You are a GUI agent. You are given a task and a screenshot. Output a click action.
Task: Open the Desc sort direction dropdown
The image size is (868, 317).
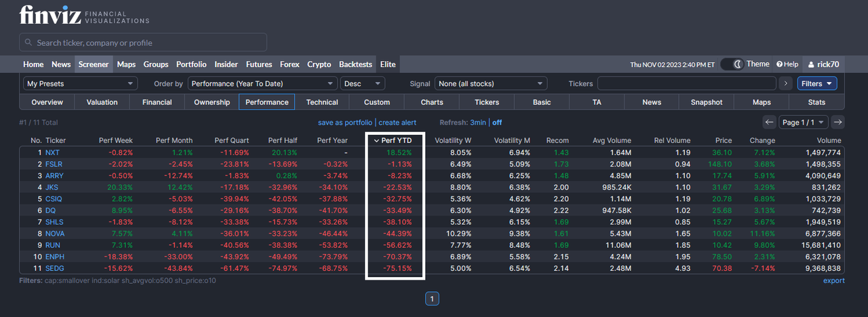pyautogui.click(x=363, y=83)
